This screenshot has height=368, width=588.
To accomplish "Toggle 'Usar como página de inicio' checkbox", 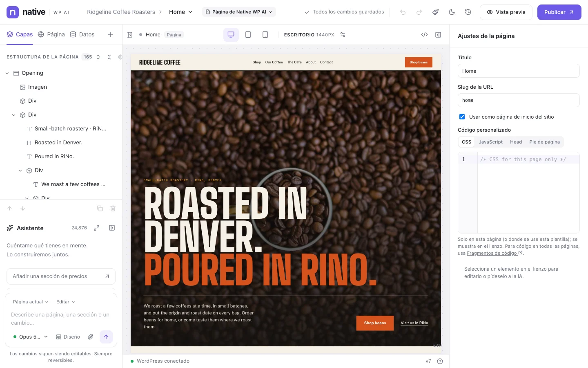I will (x=462, y=117).
